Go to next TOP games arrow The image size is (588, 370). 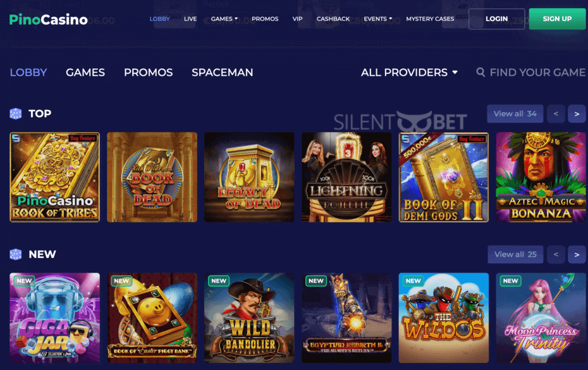577,114
